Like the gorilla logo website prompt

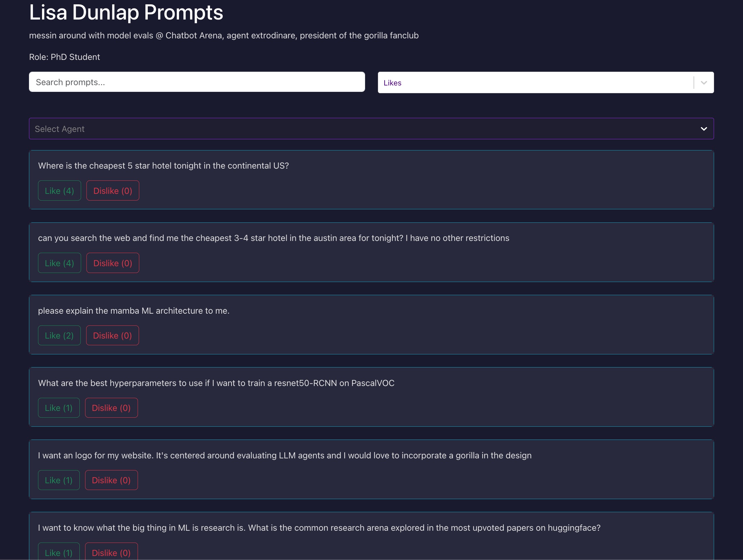click(59, 480)
